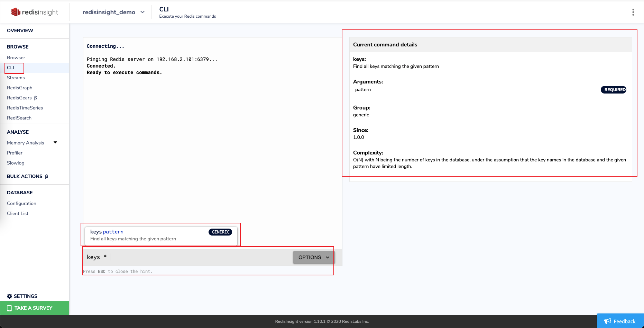Open the Profiler page
The height and width of the screenshot is (328, 644).
pos(15,153)
